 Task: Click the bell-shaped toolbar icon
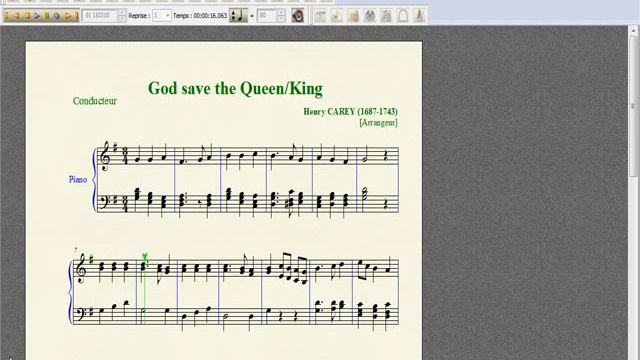pyautogui.click(x=403, y=16)
